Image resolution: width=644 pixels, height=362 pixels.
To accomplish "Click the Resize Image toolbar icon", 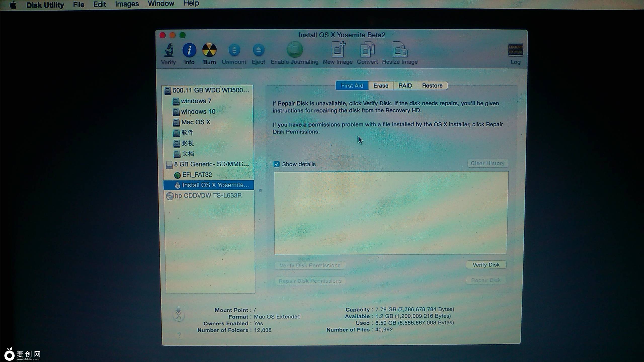I will pyautogui.click(x=400, y=50).
